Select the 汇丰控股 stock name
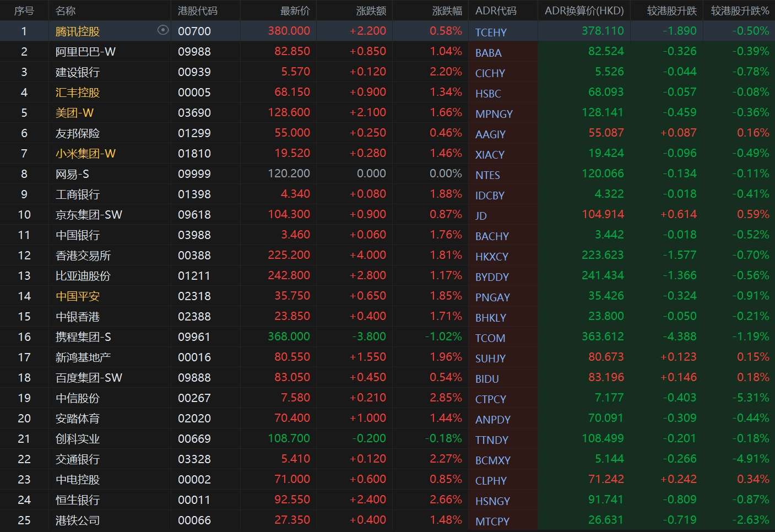The image size is (775, 532). click(78, 93)
